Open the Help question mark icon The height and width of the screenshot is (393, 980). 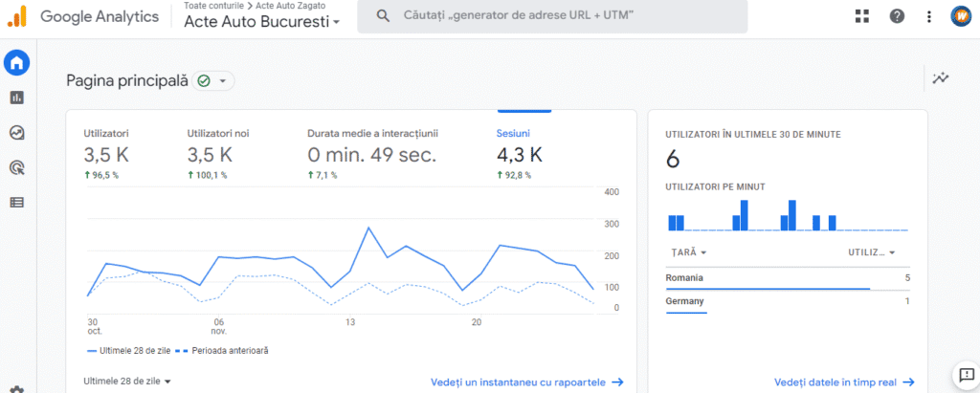897,16
